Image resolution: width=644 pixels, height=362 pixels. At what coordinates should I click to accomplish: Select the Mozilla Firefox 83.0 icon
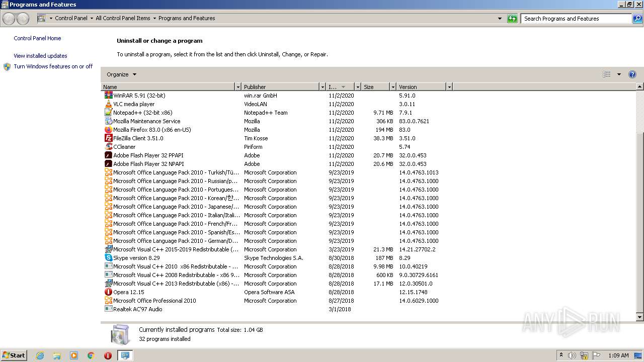[x=108, y=129]
